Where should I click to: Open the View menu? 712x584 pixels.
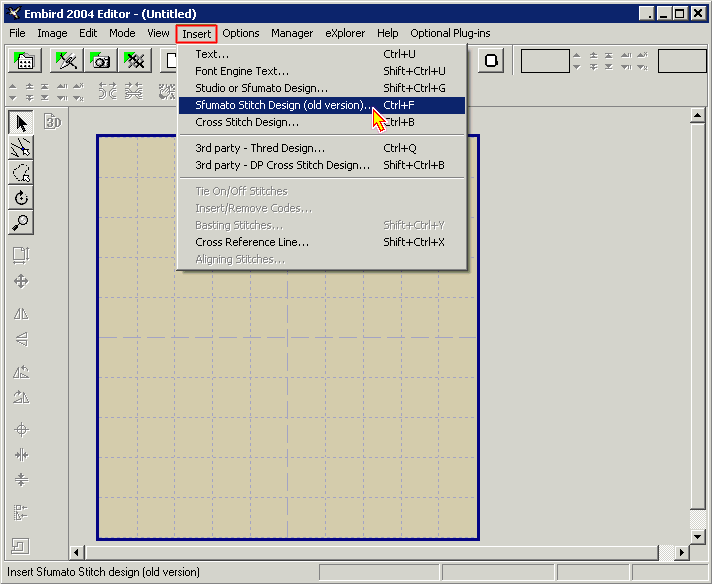tap(158, 33)
